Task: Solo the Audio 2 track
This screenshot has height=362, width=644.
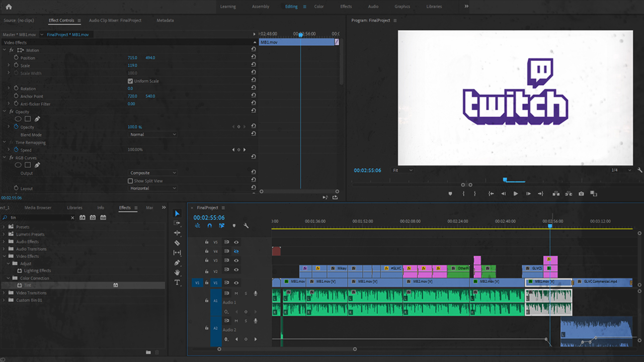Action: (246, 321)
